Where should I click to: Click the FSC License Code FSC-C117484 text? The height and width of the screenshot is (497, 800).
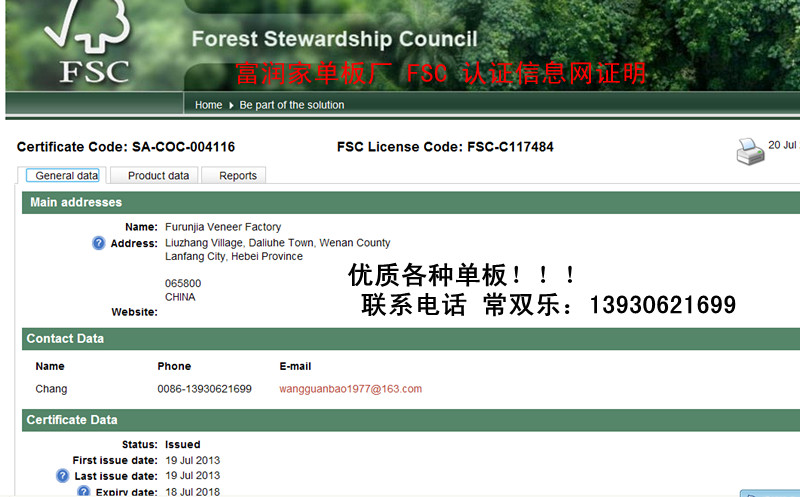pos(445,147)
